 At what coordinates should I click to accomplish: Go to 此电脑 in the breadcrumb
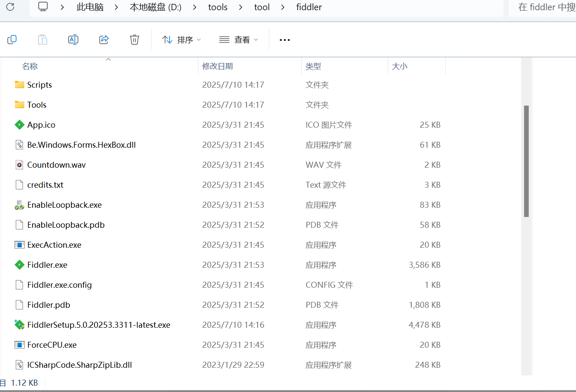coord(90,7)
